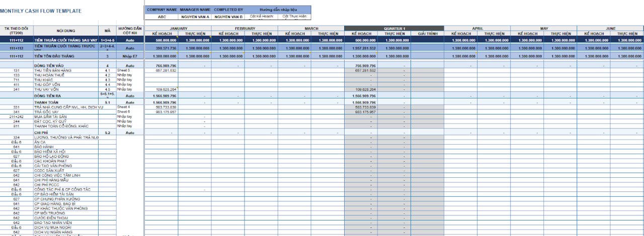Select the Nhập E7 guidance cell
The height and width of the screenshot is (236, 644).
coord(130,56)
